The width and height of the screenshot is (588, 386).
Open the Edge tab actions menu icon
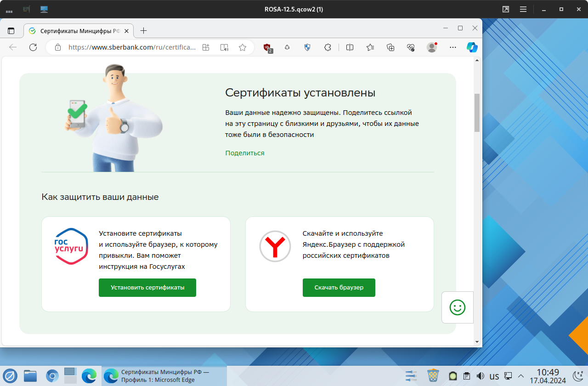[11, 31]
